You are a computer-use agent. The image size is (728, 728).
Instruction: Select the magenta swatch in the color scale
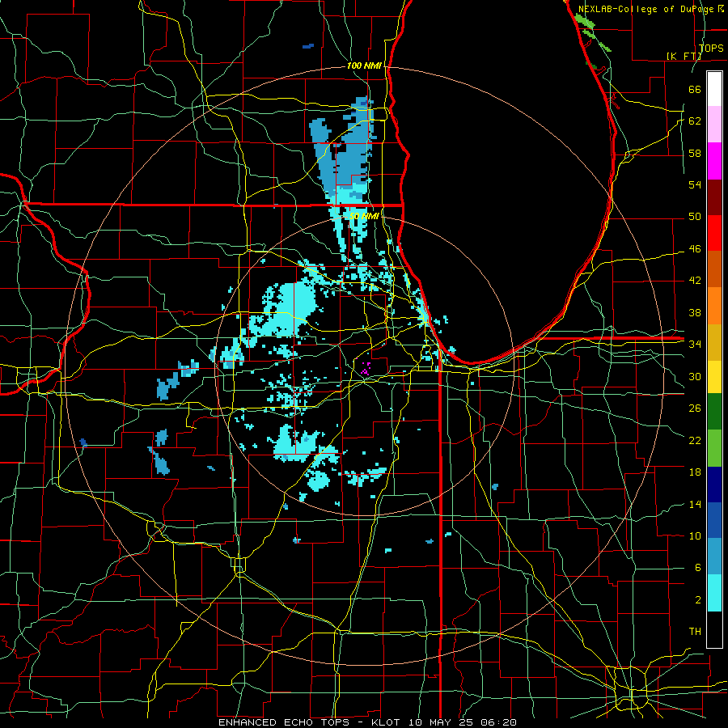(714, 161)
